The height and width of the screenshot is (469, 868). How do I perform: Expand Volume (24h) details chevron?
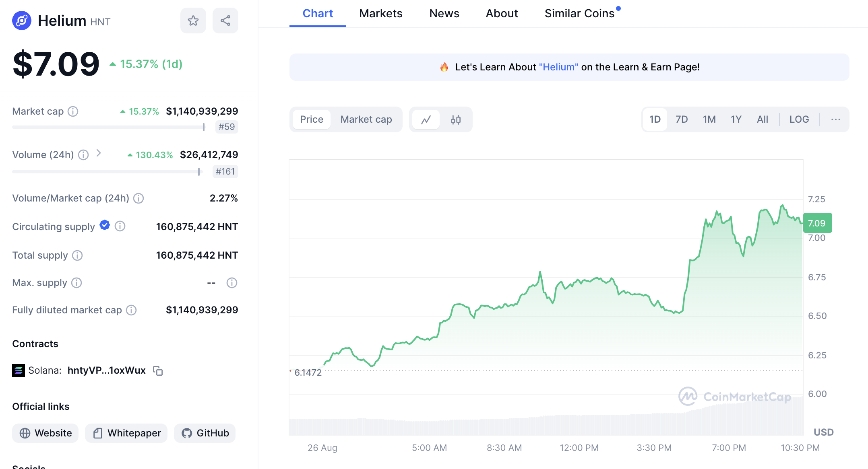click(x=99, y=153)
